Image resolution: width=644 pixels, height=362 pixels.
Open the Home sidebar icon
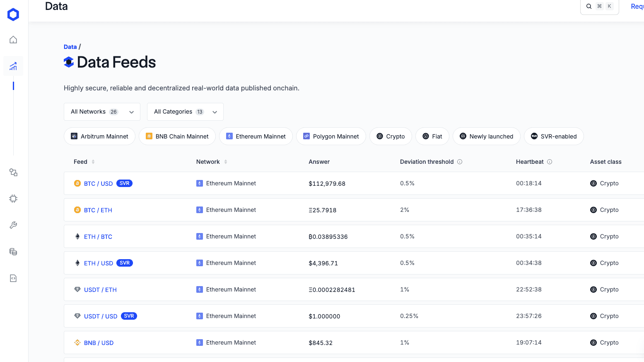click(13, 40)
